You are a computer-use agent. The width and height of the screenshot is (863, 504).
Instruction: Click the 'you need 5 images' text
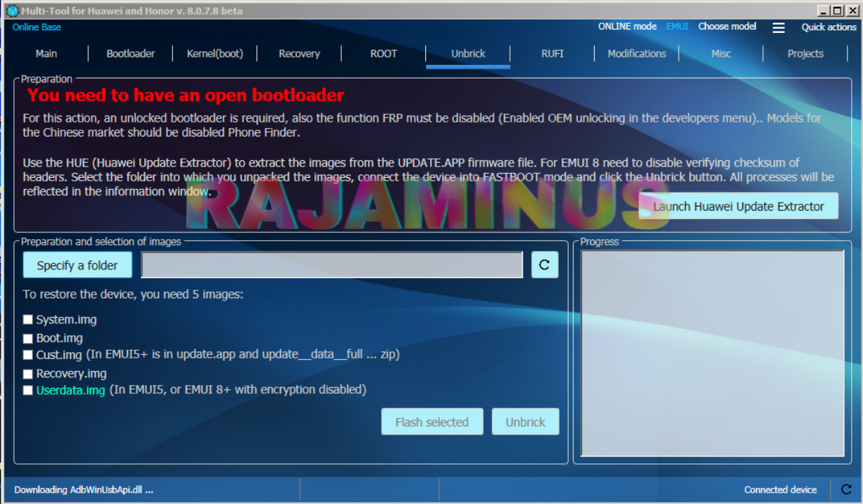tap(133, 295)
